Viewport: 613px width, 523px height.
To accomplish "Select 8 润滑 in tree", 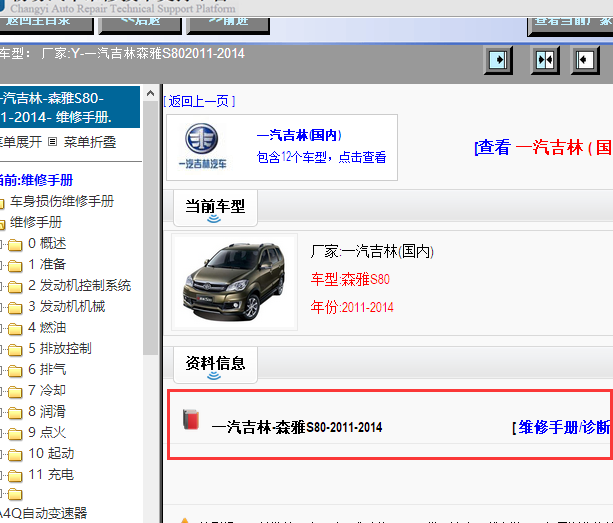I will pyautogui.click(x=47, y=411).
